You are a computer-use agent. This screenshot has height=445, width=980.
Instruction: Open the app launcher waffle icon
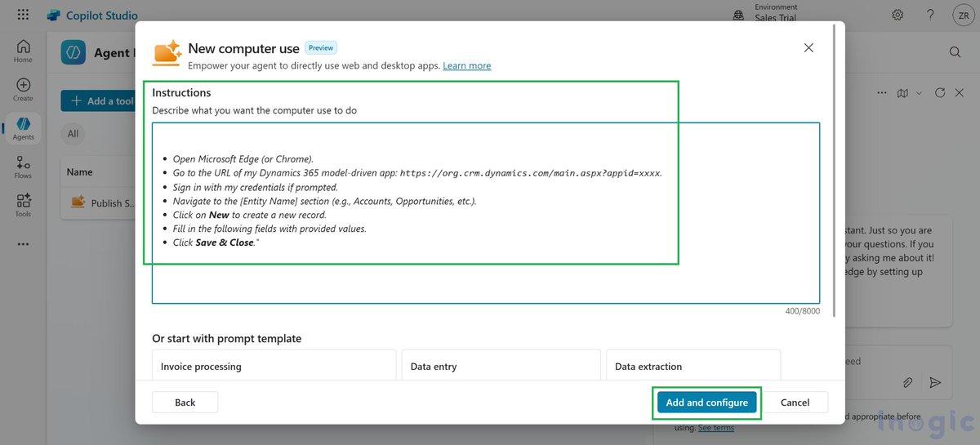click(23, 15)
